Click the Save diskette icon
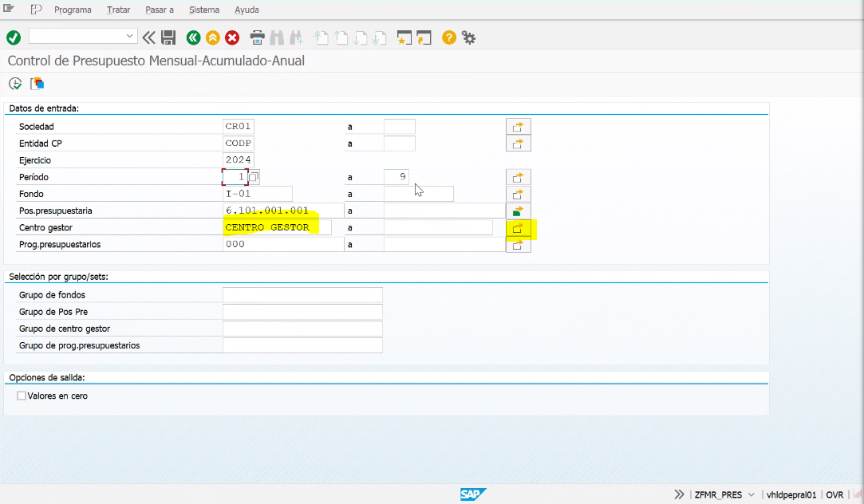Image resolution: width=864 pixels, height=504 pixels. click(x=168, y=37)
